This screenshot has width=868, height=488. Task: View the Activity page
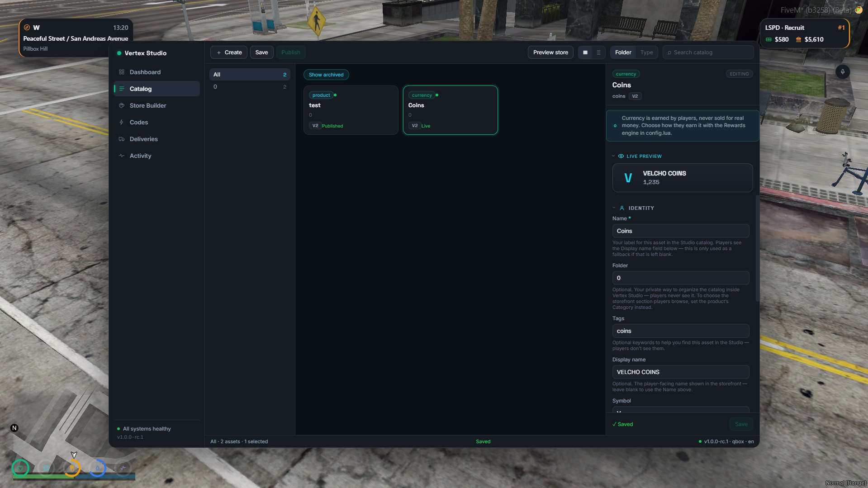point(157,156)
